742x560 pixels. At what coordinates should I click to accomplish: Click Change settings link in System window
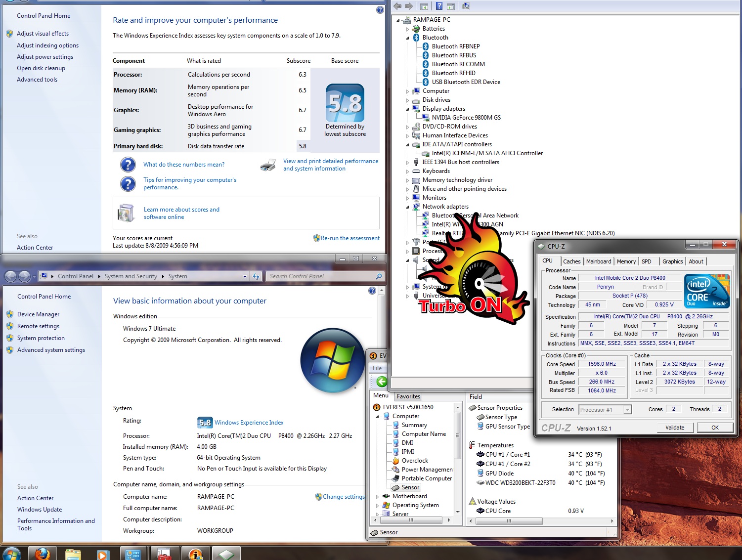point(344,497)
